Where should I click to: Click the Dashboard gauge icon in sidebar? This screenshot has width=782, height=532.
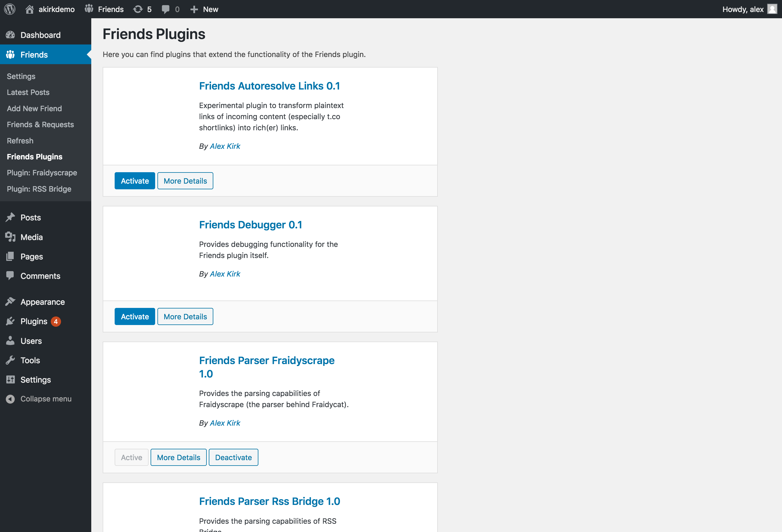pos(11,35)
